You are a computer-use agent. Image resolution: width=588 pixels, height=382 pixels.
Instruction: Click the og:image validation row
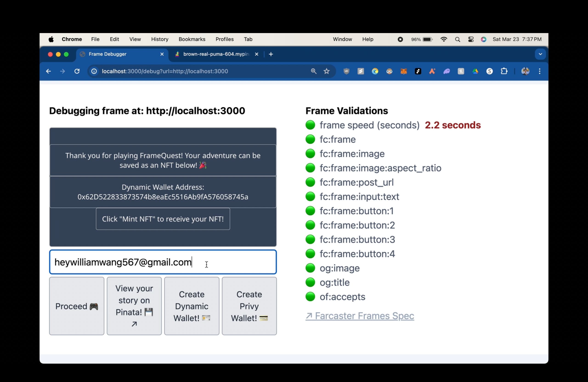[333, 268]
